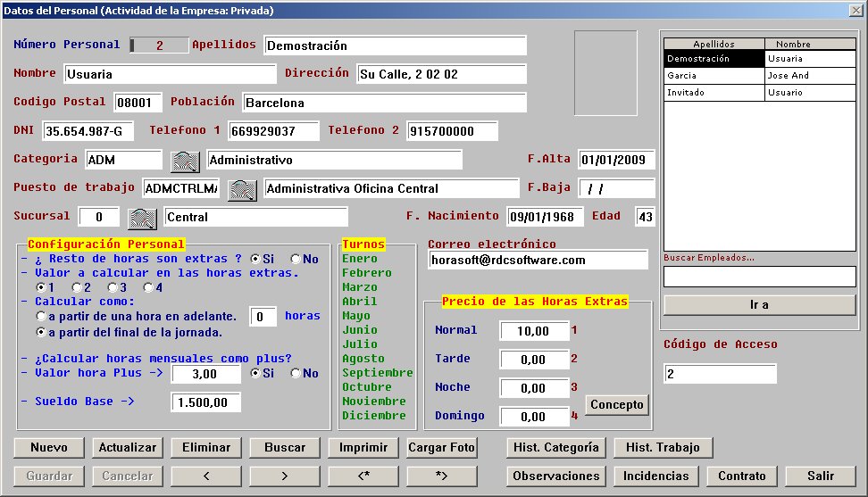Screen dimensions: 868x497
Task: Click the Eliminar button
Action: pyautogui.click(x=206, y=447)
